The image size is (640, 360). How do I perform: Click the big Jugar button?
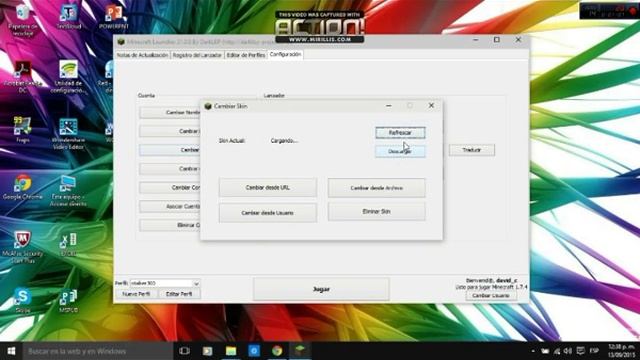[321, 289]
